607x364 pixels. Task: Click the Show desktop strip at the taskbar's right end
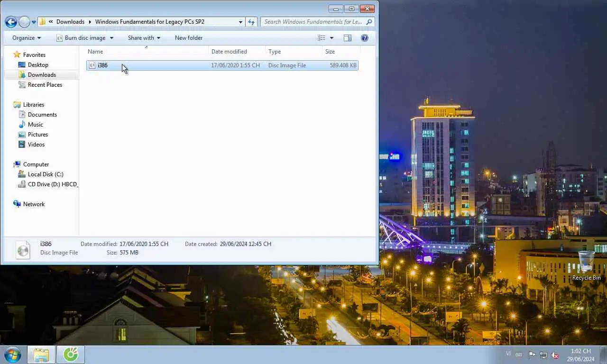[x=603, y=355]
